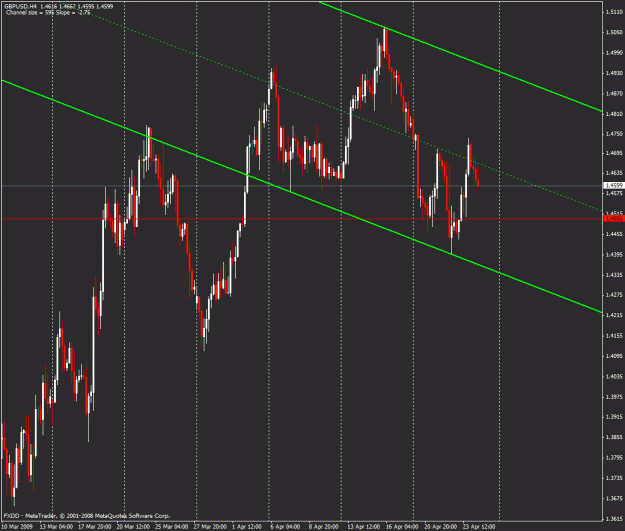Click the 1.4750 price axis label

pyautogui.click(x=614, y=134)
